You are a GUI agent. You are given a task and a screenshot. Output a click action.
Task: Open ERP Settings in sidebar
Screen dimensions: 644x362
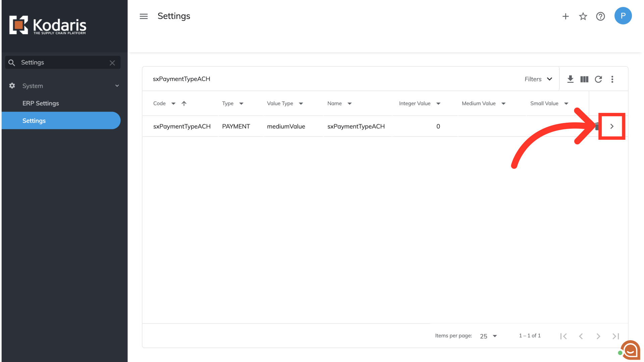pos(41,103)
